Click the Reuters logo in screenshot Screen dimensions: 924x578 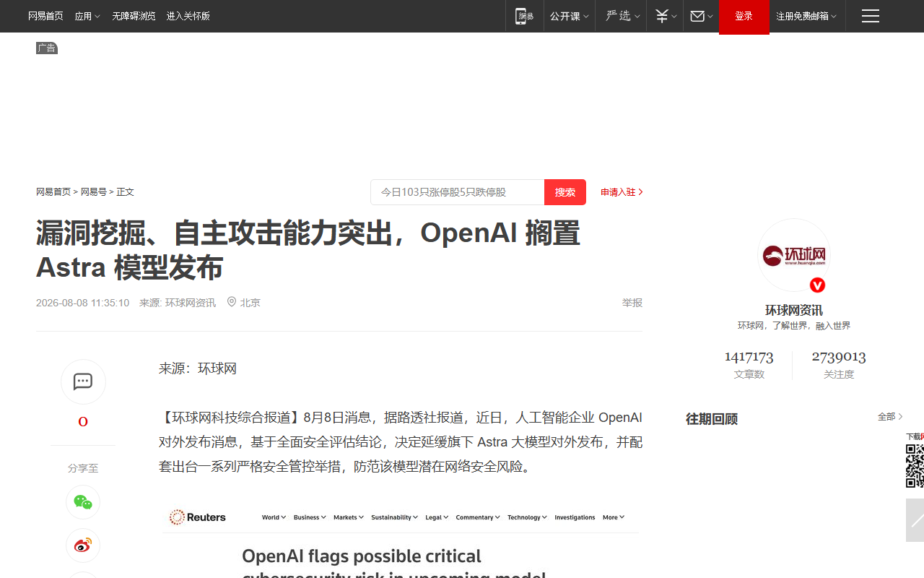[x=198, y=517]
